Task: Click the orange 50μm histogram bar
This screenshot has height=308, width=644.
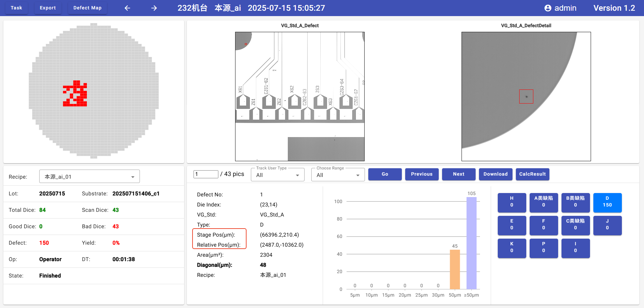Action: 454,269
